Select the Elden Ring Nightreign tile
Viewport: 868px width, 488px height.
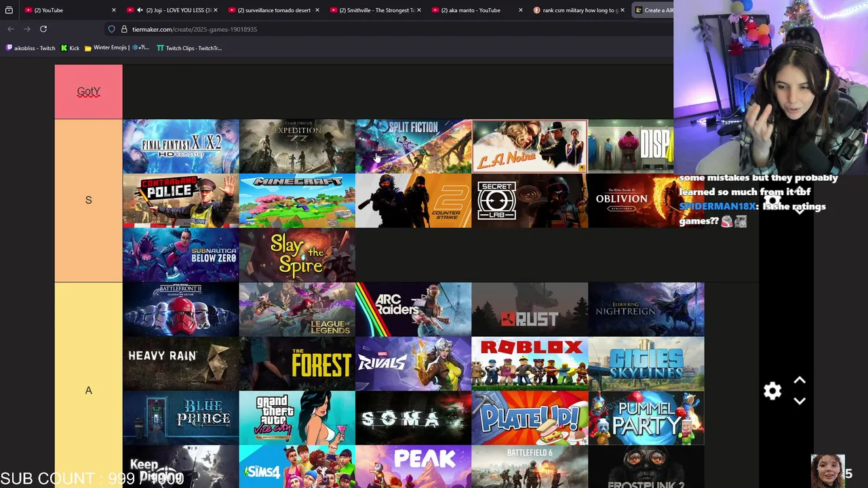pyautogui.click(x=646, y=310)
